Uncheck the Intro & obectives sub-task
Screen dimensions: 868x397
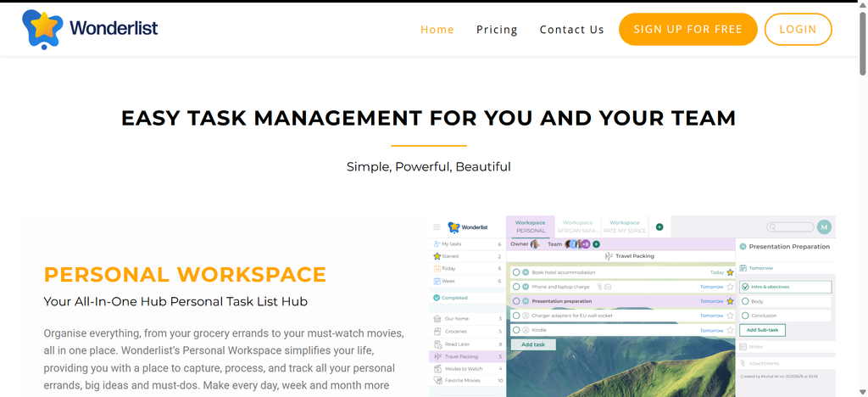(x=745, y=287)
